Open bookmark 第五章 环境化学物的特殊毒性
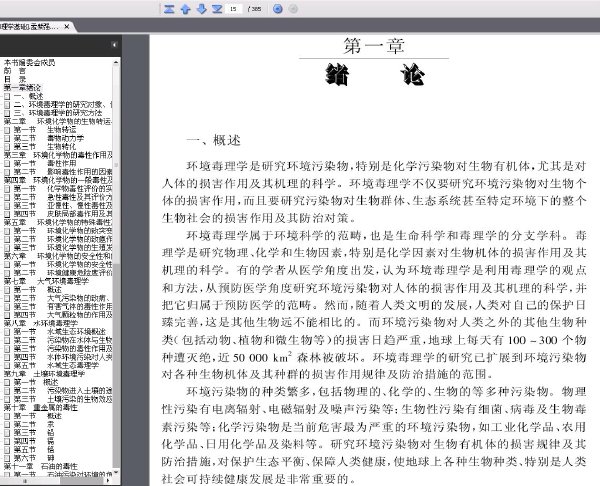 (x=58, y=222)
